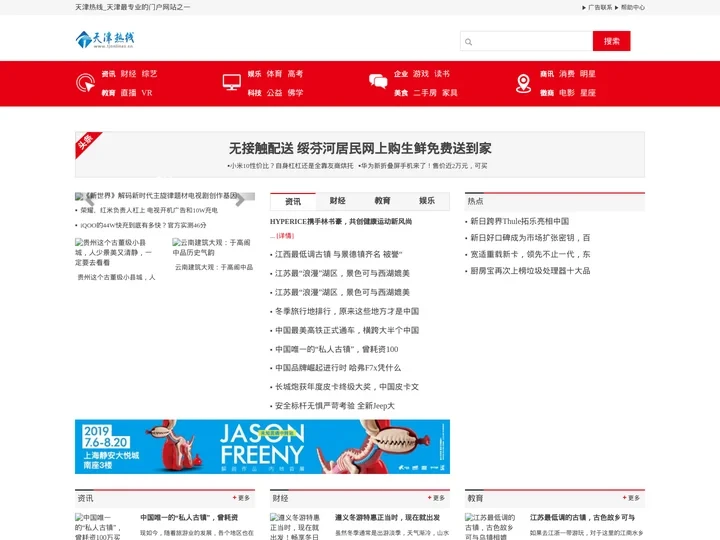Click the 云南建筑大观 thumbnail
This screenshot has width=720, height=540.
(x=213, y=247)
